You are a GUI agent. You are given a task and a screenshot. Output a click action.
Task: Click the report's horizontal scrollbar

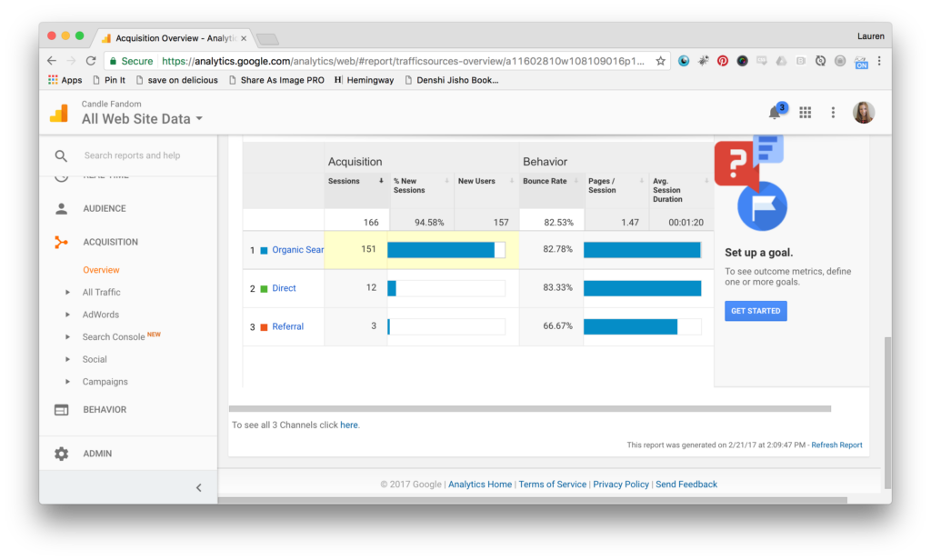point(530,408)
